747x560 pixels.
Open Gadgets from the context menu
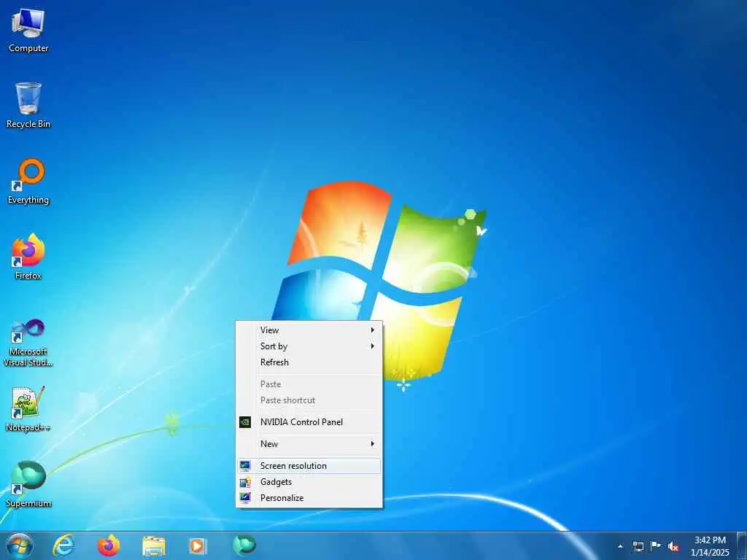[309, 482]
